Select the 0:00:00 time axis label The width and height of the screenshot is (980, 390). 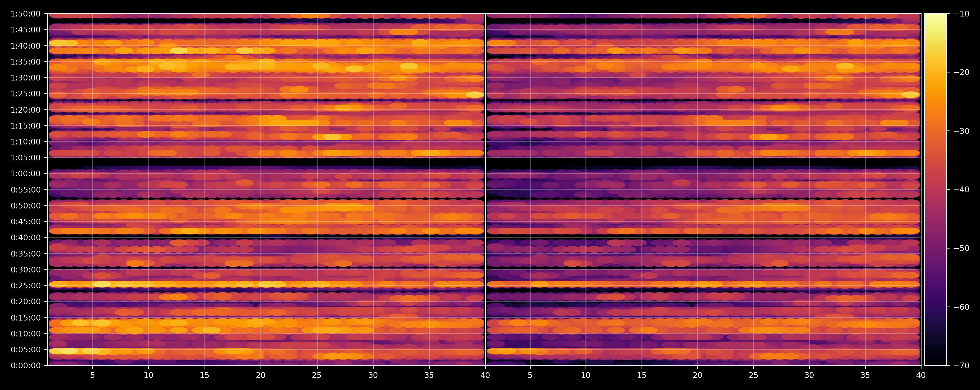click(25, 366)
